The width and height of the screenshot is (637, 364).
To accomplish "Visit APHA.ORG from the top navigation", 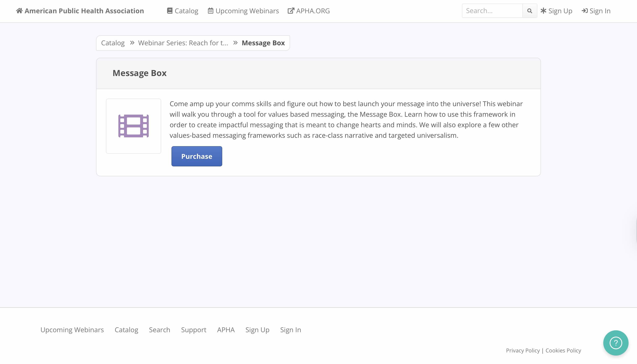I will point(309,11).
